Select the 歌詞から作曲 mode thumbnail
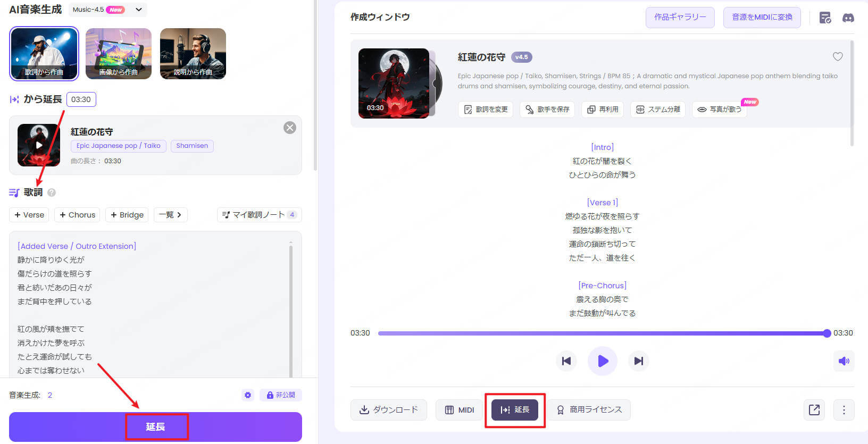868x444 pixels. pyautogui.click(x=44, y=54)
